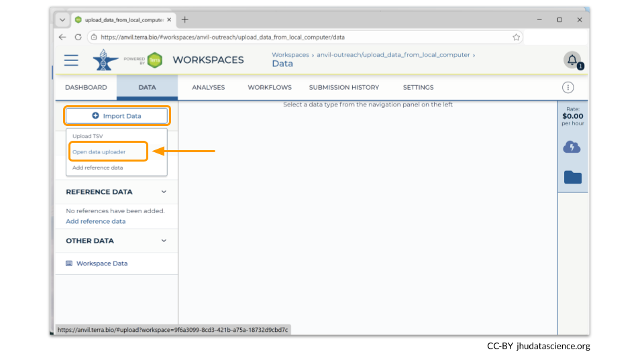Go back with browser back arrow
This screenshot has width=644, height=362.
click(x=62, y=37)
